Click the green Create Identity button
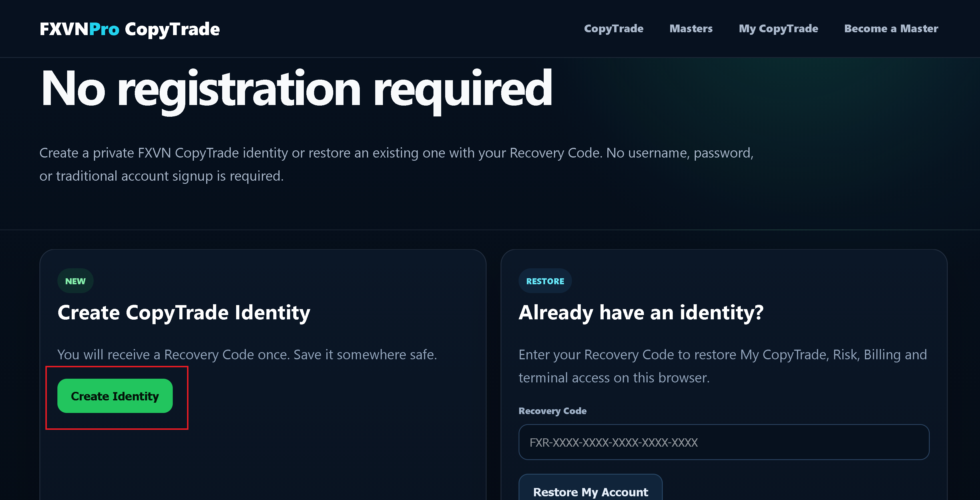 tap(115, 396)
